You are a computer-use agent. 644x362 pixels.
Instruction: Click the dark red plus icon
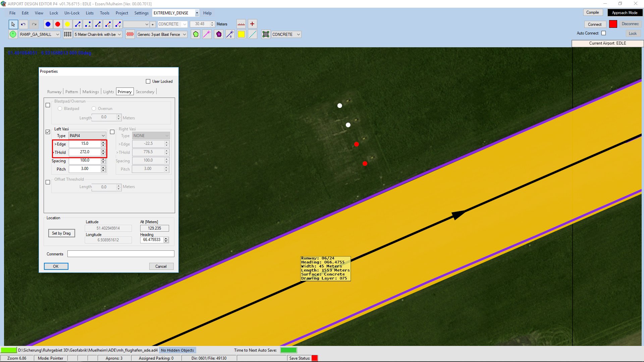click(252, 24)
